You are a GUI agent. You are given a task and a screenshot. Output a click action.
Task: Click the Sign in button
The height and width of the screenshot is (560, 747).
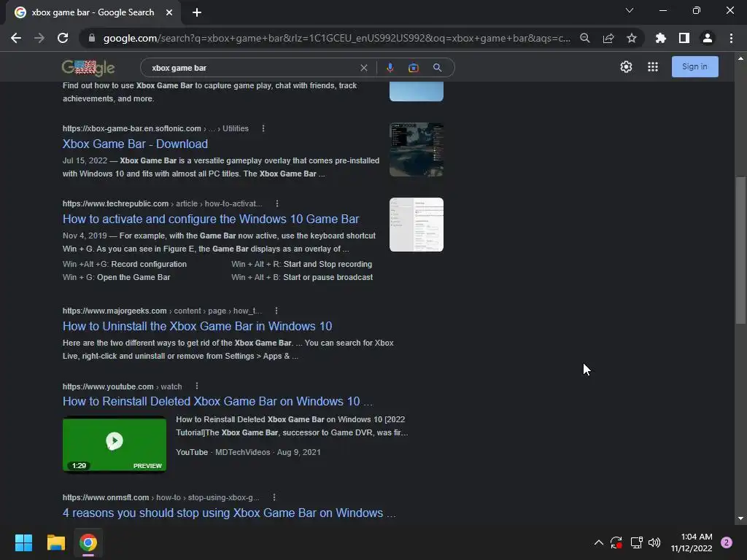[694, 66]
